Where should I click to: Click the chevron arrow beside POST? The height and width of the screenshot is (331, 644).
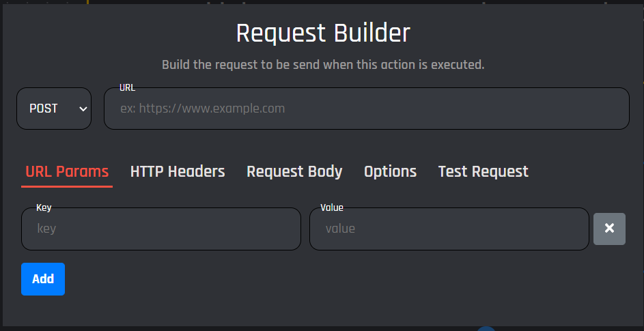click(x=83, y=109)
